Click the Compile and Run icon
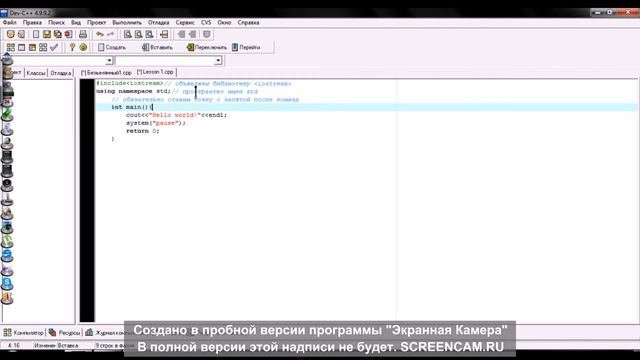 (x=32, y=47)
